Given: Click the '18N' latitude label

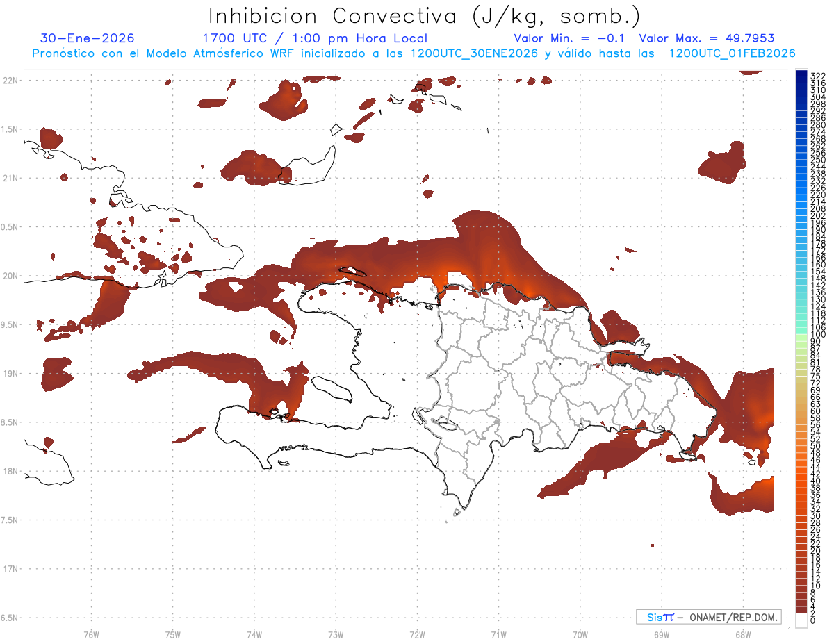Looking at the screenshot, I should click(x=10, y=472).
